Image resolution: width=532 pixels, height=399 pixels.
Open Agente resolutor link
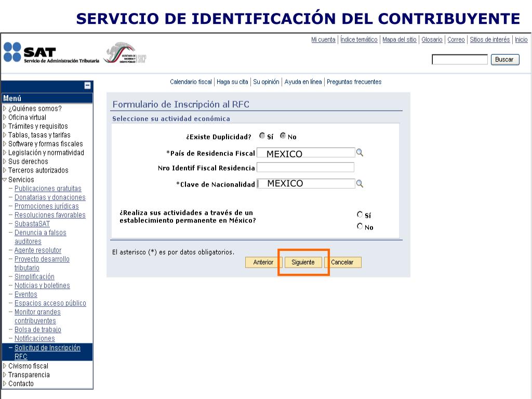point(37,250)
